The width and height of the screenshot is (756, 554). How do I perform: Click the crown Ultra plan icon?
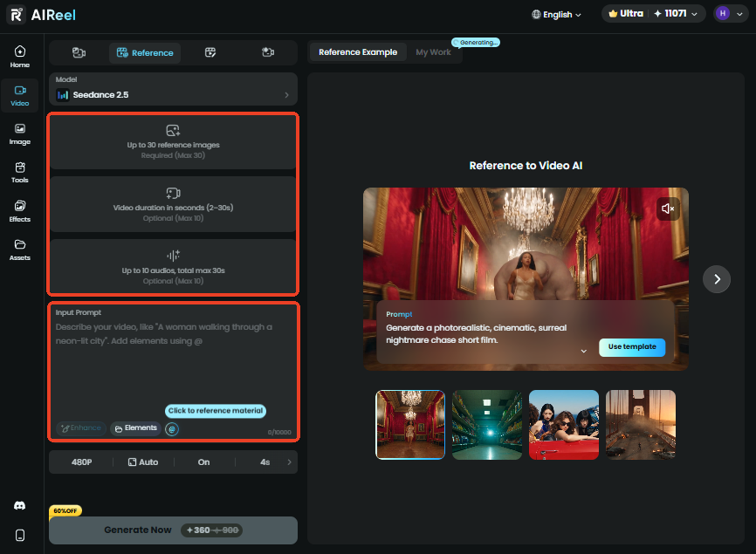(x=613, y=13)
